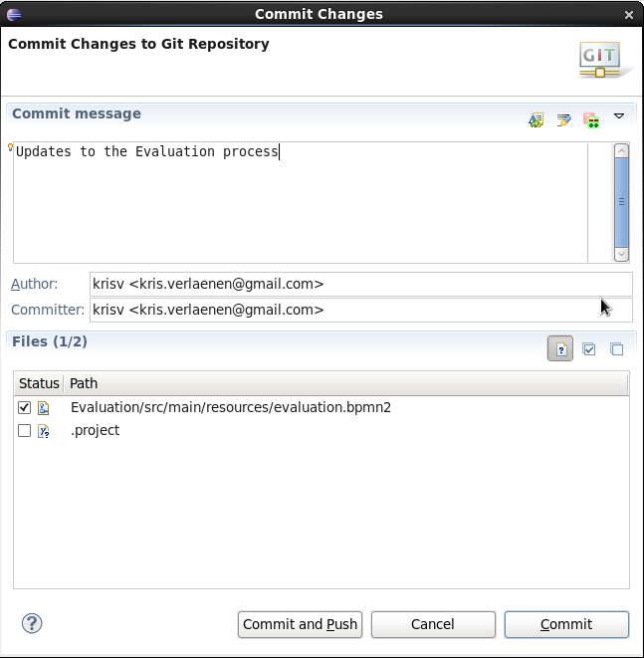Click the Add Change-Id icon
Viewport: 644px width, 658px height.
pos(591,120)
